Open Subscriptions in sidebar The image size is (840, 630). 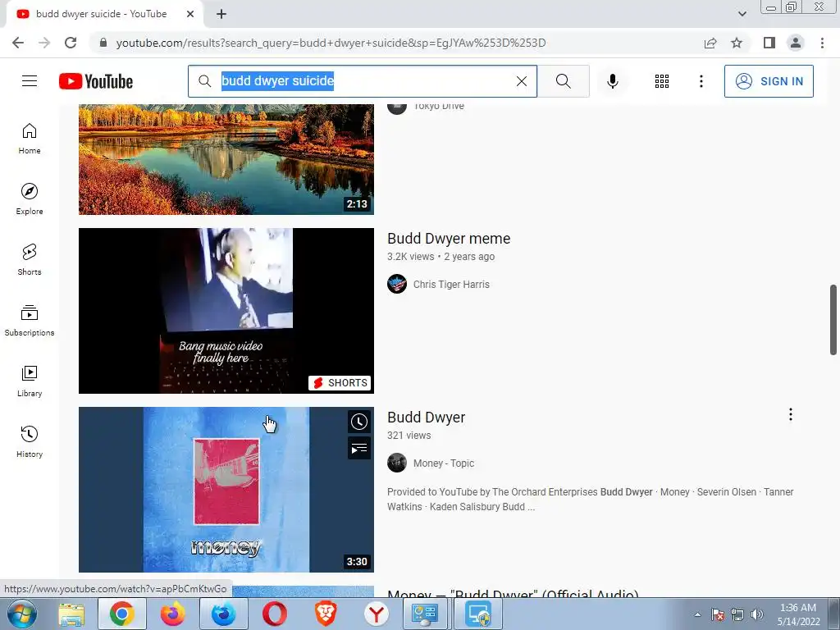click(30, 321)
